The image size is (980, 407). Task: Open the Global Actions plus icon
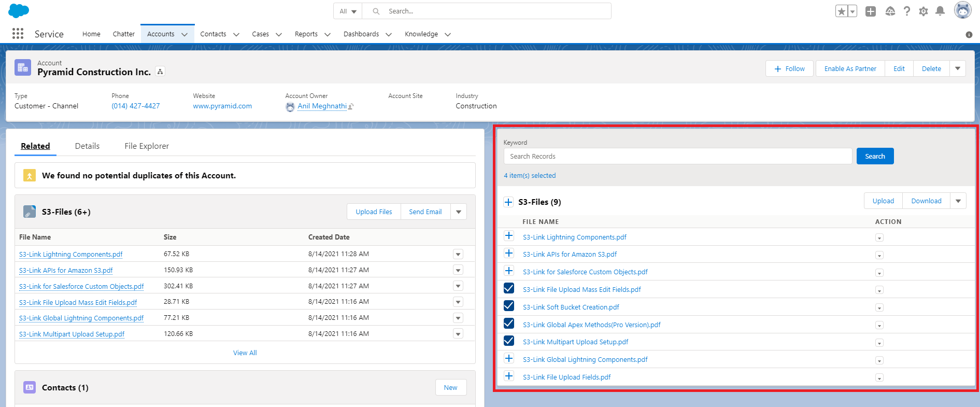point(871,11)
